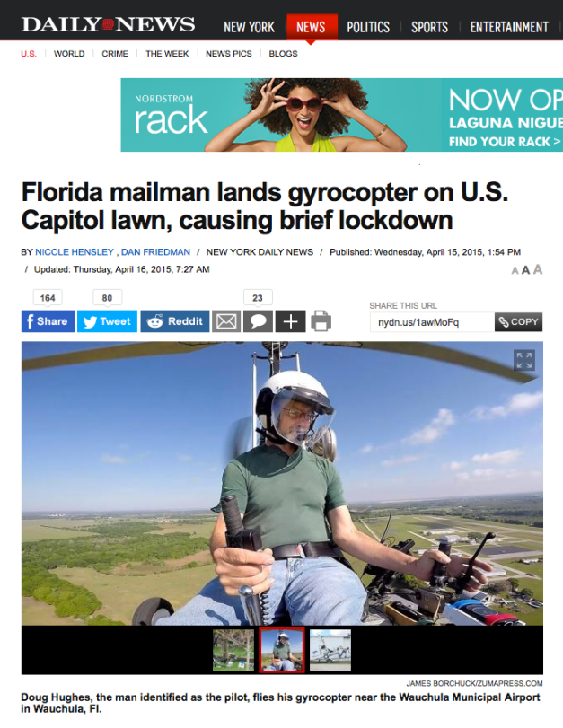The height and width of the screenshot is (728, 563).
Task: Show the first gallery thumbnail
Action: pos(233,650)
